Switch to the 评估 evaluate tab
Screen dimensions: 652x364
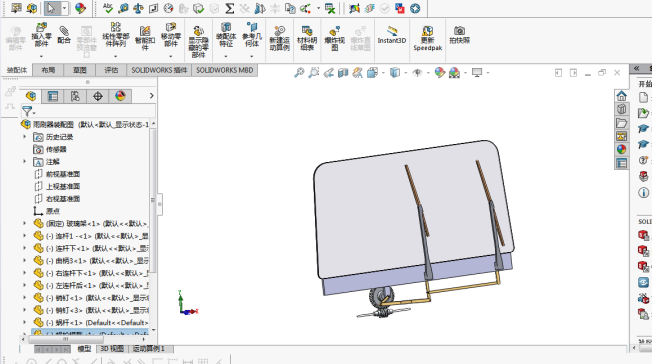[111, 70]
